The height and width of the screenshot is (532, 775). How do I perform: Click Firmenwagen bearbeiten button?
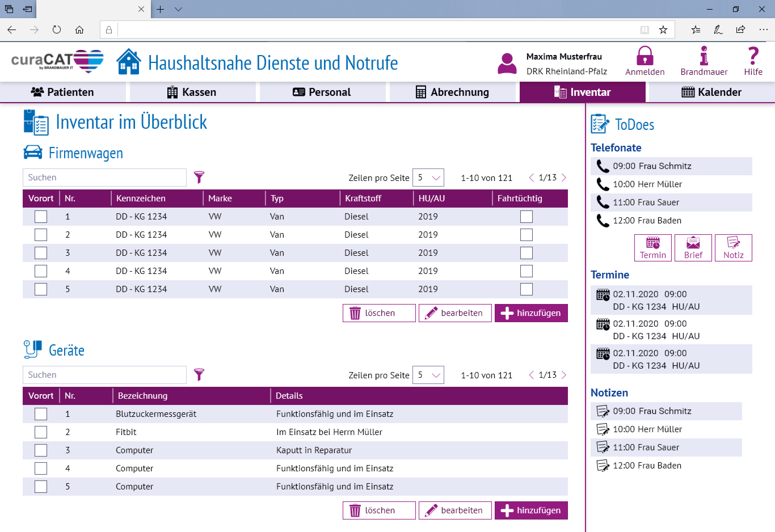(455, 313)
